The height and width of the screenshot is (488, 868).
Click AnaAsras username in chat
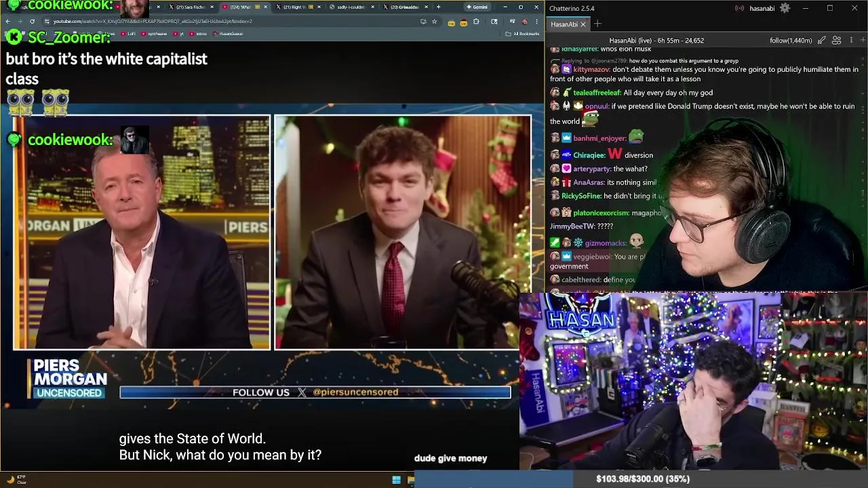[589, 183]
